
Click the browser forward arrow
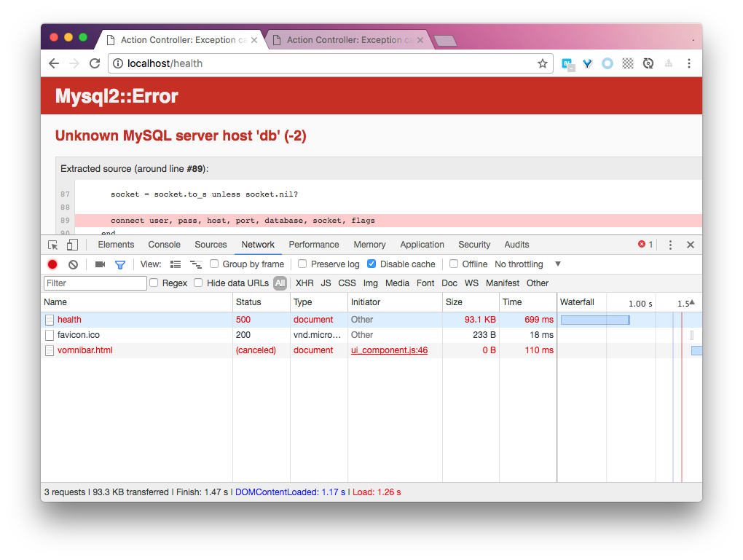(x=74, y=63)
